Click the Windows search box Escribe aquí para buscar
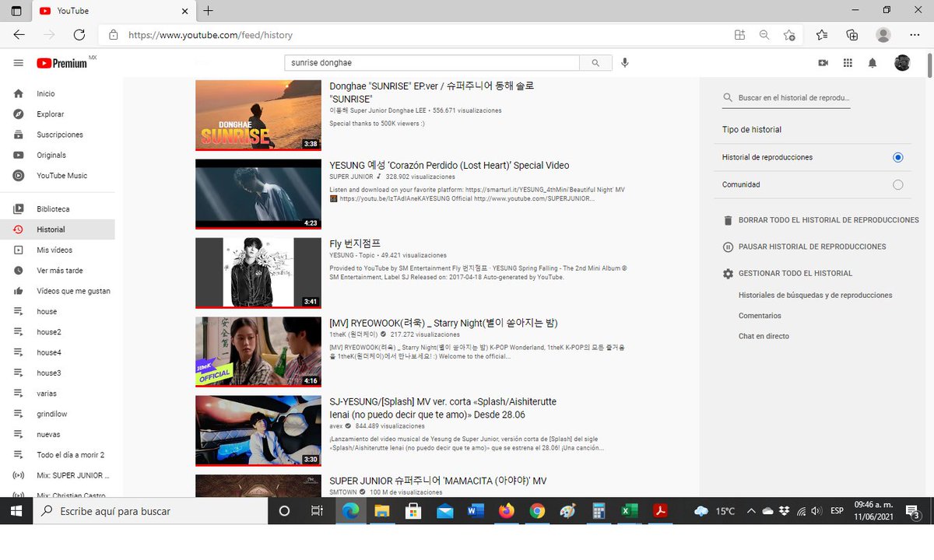Viewport: 934px width, 560px height. click(x=150, y=511)
